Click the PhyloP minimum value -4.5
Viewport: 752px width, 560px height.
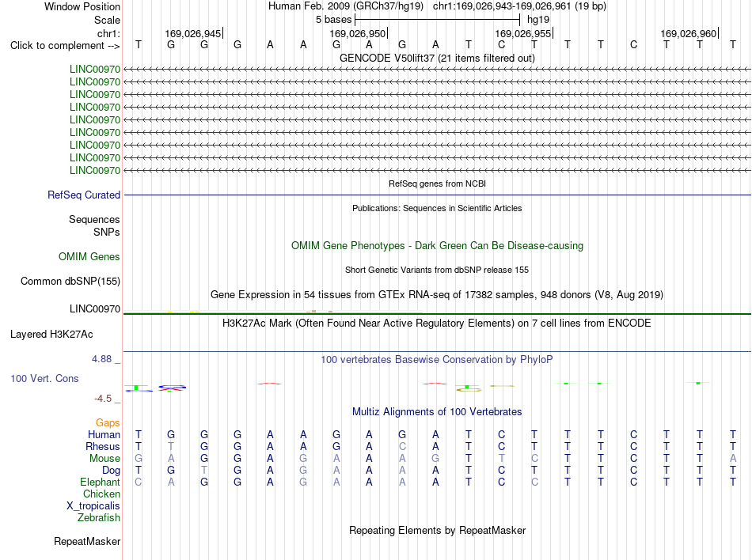click(103, 399)
